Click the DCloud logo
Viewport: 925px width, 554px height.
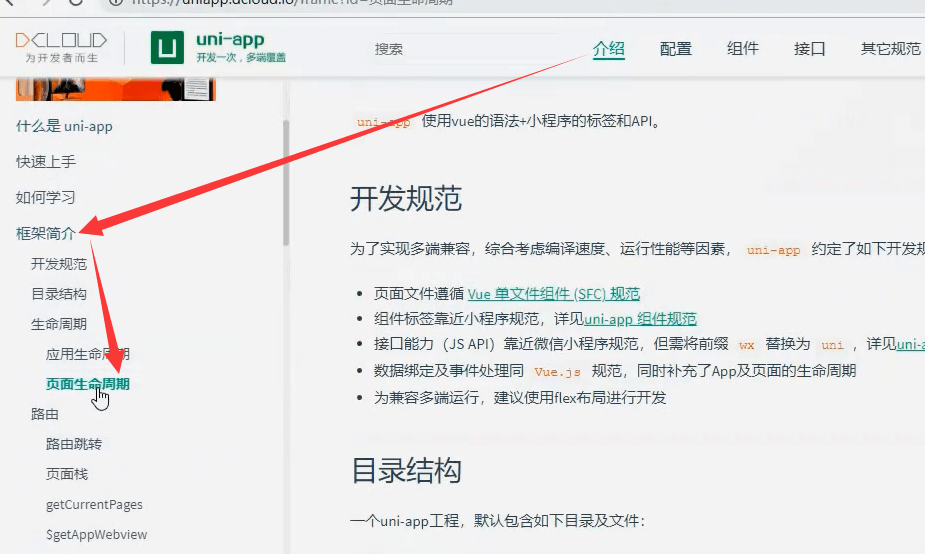(x=61, y=48)
